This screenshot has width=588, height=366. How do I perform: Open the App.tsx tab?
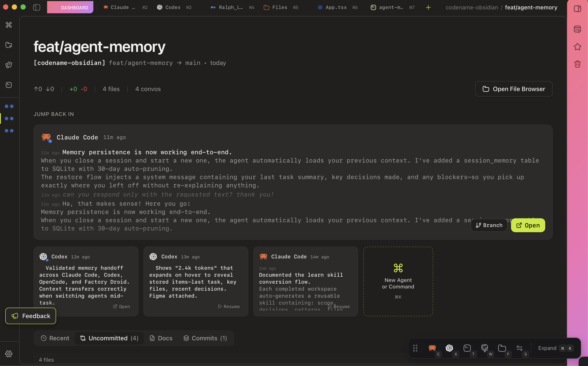[x=336, y=7]
